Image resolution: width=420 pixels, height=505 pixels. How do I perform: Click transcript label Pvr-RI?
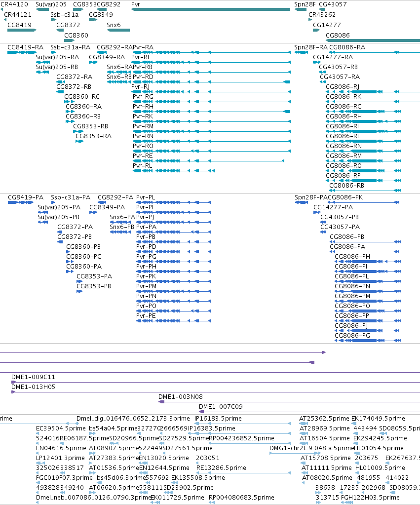140,57
